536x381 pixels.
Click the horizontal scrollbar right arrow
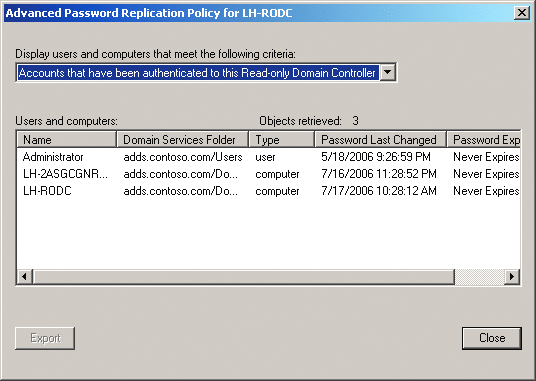point(512,276)
